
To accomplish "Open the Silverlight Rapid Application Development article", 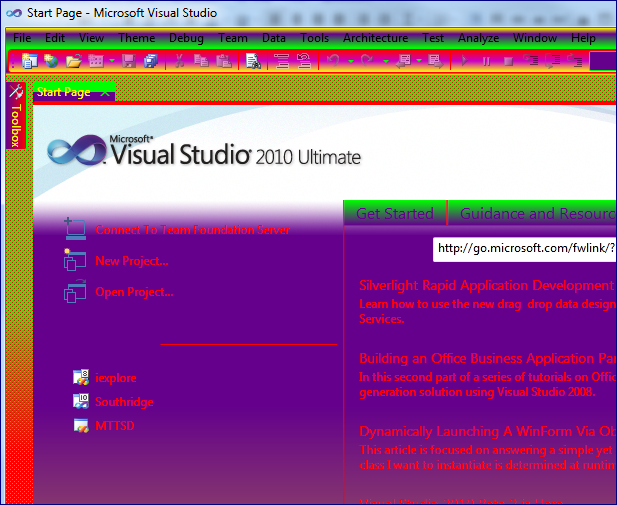I will 487,285.
